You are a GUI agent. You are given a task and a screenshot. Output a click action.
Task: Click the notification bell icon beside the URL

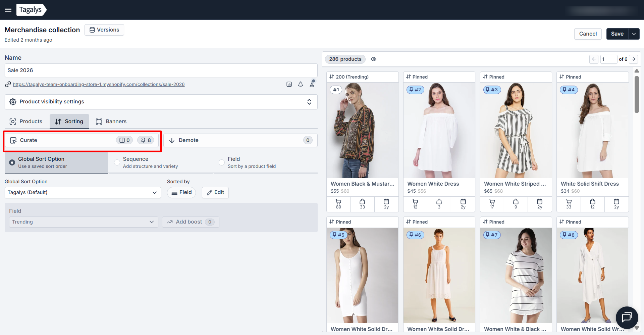click(301, 84)
